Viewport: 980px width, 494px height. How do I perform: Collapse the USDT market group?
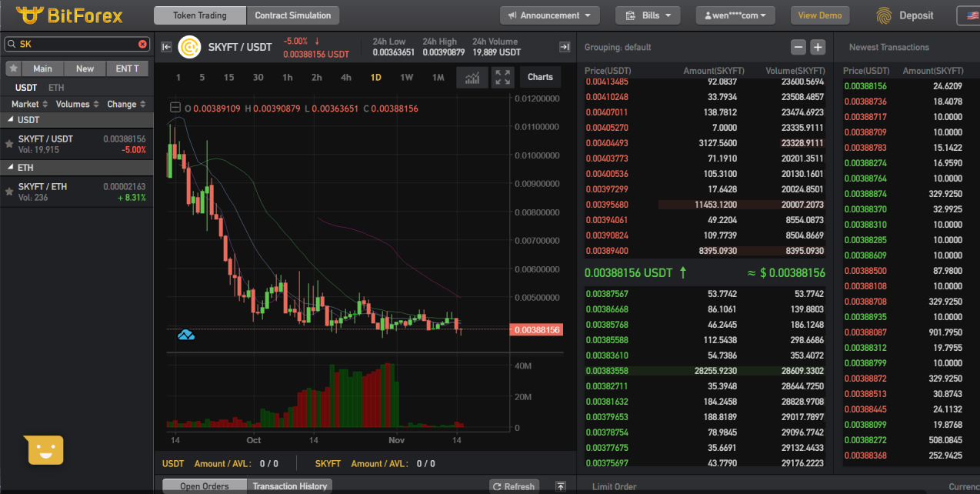[x=10, y=120]
